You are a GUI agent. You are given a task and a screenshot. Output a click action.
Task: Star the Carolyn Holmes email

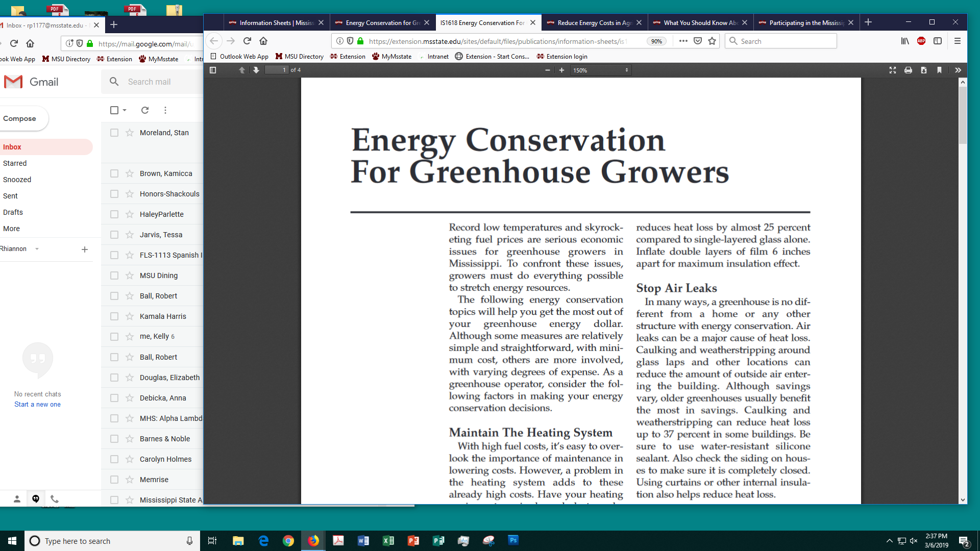point(130,459)
